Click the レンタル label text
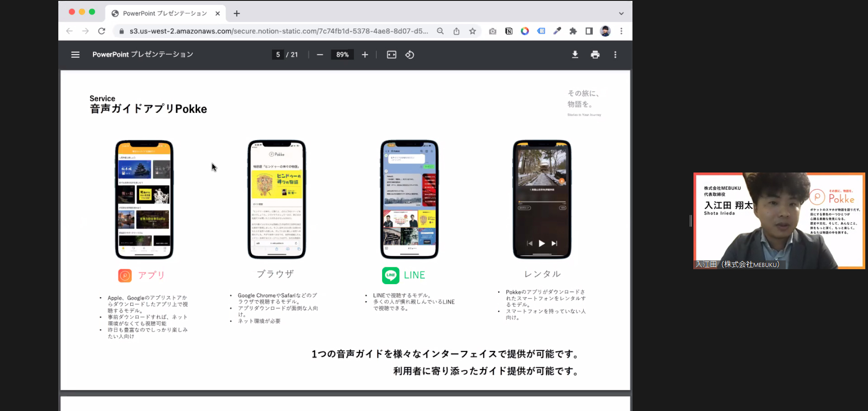 542,274
